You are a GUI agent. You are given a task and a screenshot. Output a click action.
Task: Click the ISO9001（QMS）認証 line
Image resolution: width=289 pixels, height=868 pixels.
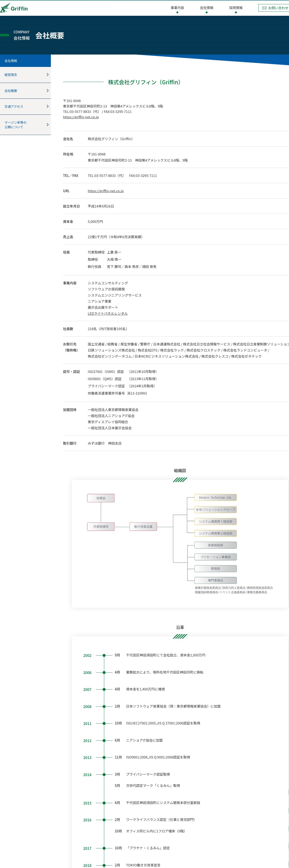coord(123,379)
